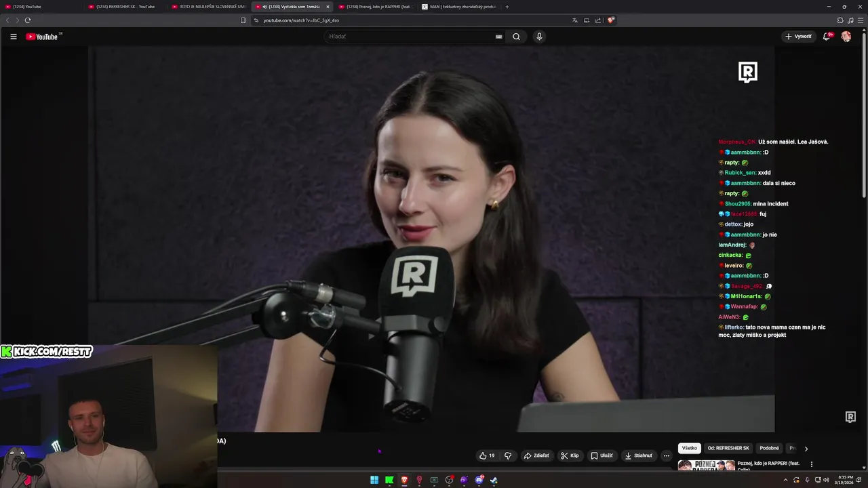Open the browser main menu
Screen dimensions: 868x488
(860, 20)
